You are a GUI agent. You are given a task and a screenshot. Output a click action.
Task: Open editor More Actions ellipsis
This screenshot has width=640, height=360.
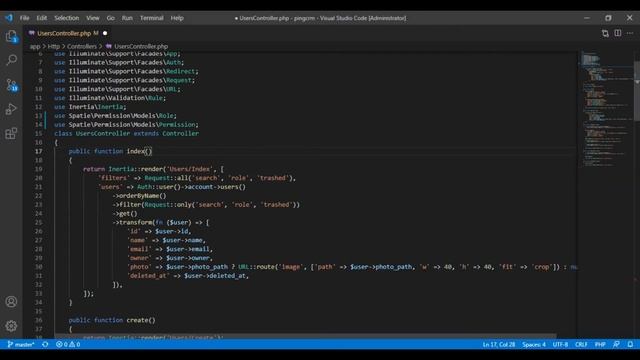[630, 33]
